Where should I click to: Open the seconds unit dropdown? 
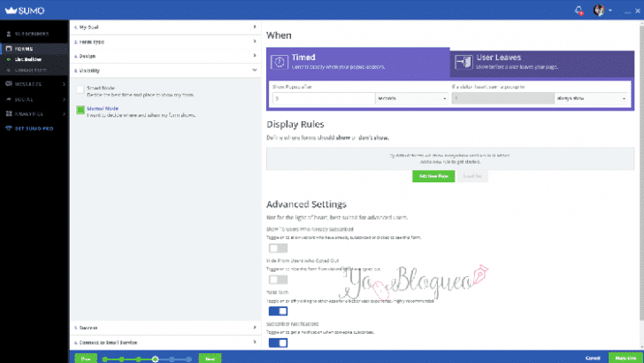click(412, 99)
